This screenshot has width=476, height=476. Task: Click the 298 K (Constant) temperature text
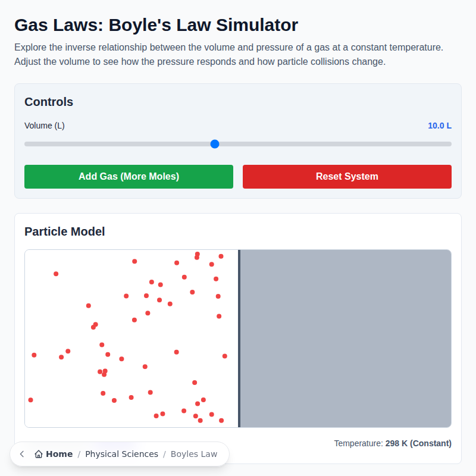pyautogui.click(x=418, y=443)
